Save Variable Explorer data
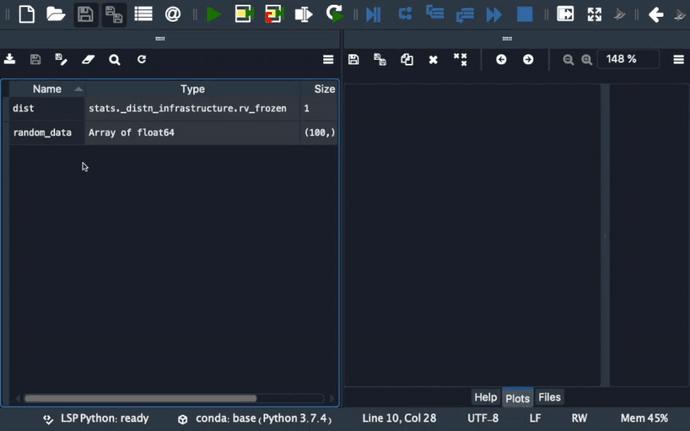The height and width of the screenshot is (431, 690). coord(35,59)
